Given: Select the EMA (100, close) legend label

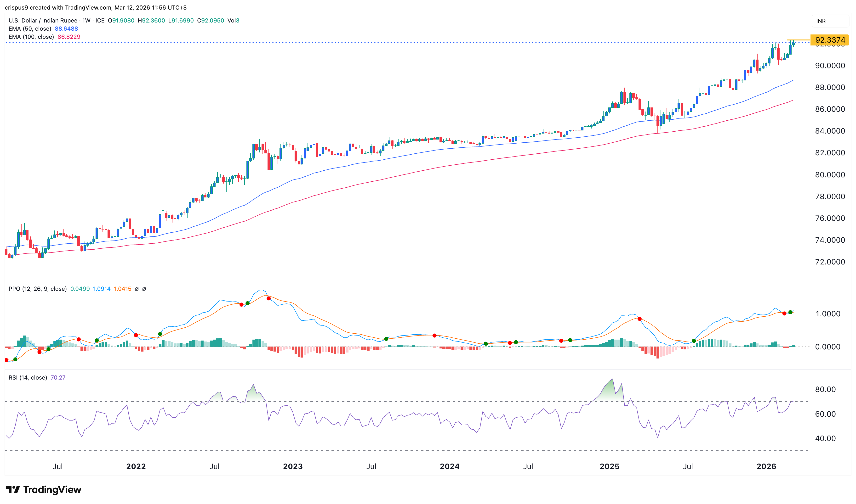Looking at the screenshot, I should tap(31, 37).
